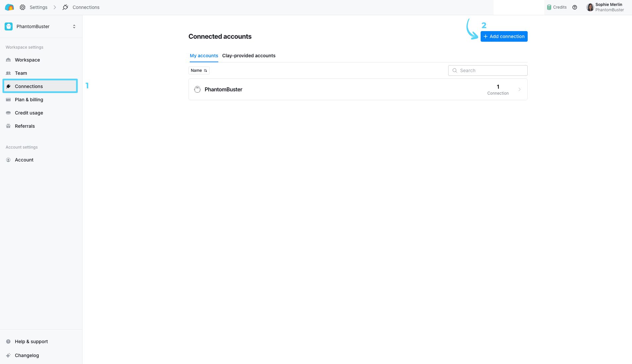Open the help question mark icon

(x=575, y=7)
